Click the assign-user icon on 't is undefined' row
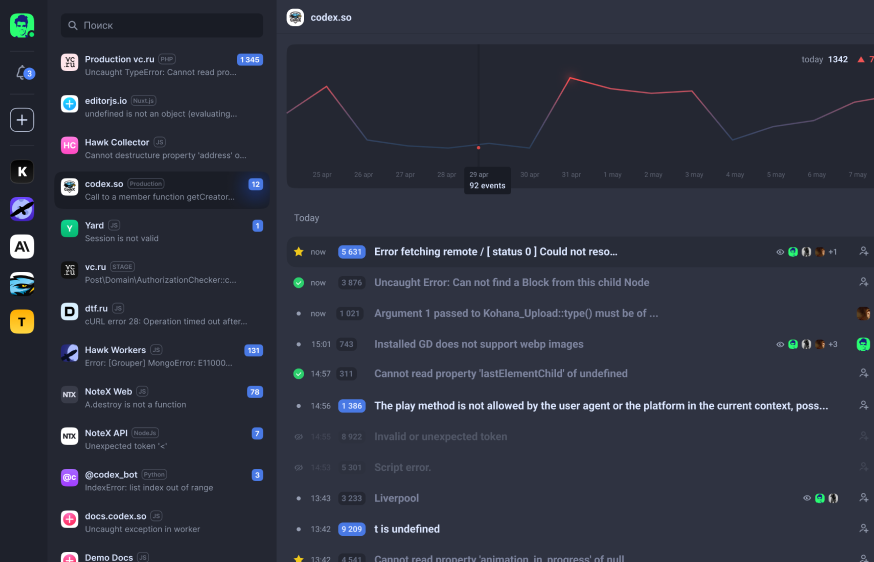Screen dimensions: 874x562 tap(863, 529)
